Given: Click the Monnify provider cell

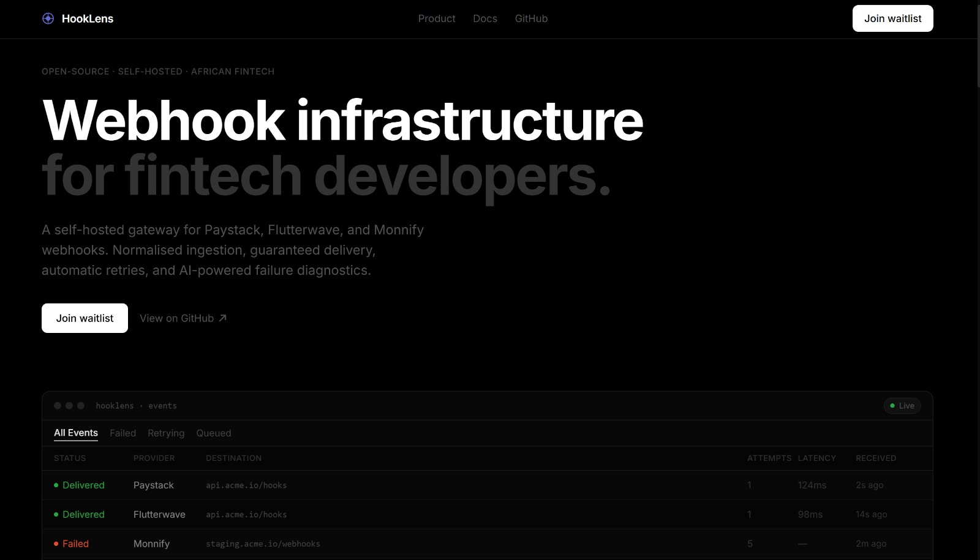Looking at the screenshot, I should tap(151, 544).
